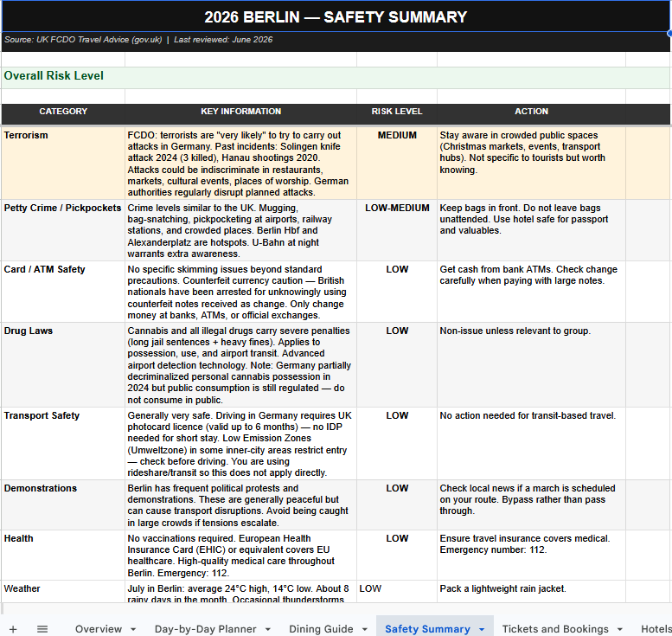Click the Drug Laws category cell
The image size is (672, 636).
(x=63, y=364)
